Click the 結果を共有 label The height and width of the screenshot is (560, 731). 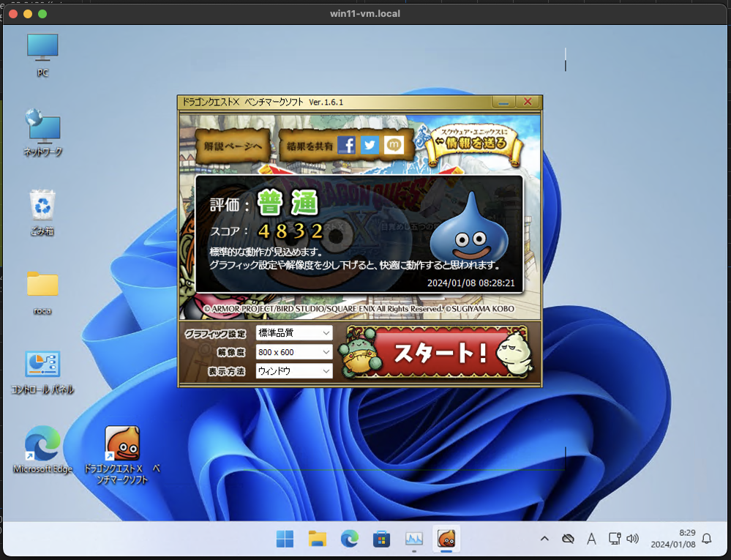coord(310,146)
